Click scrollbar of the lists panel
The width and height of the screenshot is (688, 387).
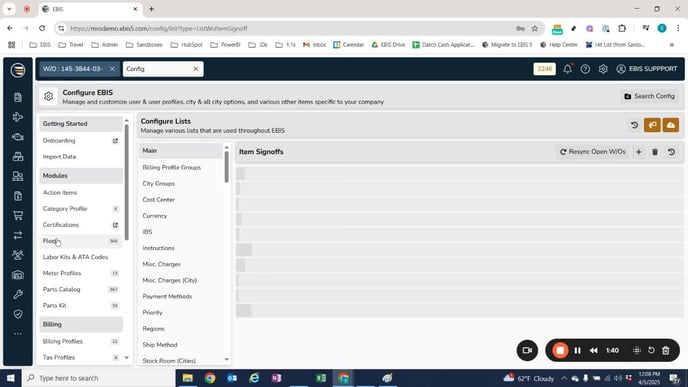(226, 166)
